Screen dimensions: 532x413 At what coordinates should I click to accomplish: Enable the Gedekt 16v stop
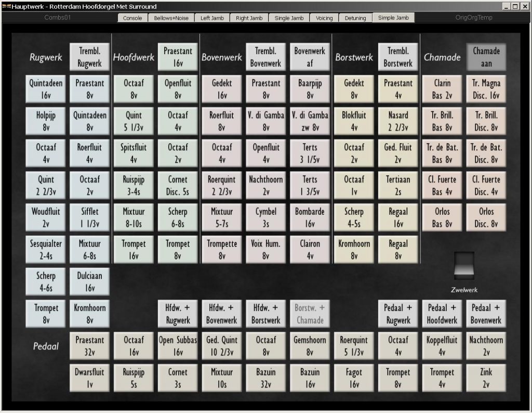click(221, 89)
